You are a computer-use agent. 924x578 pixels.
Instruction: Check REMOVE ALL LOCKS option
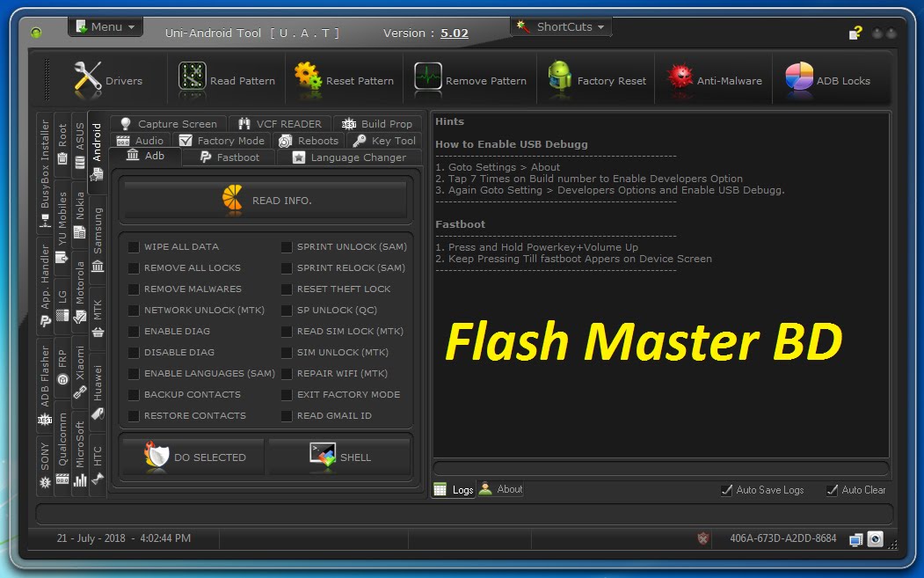click(134, 267)
